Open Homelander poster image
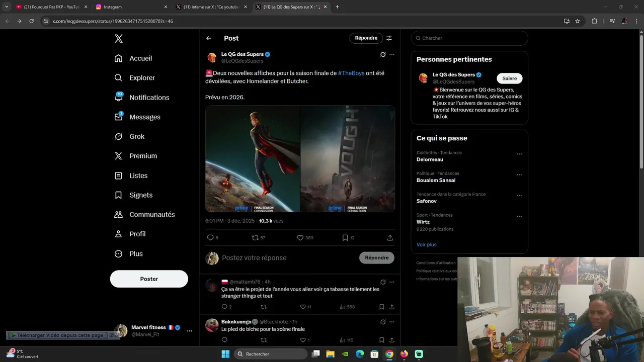This screenshot has height=362, width=644. [253, 158]
